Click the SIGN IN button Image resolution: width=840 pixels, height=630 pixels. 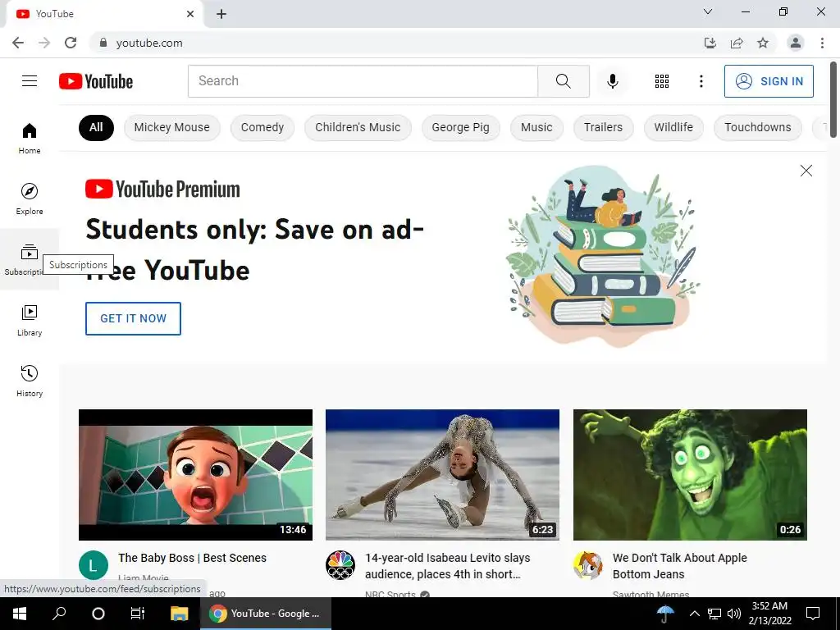(x=769, y=81)
